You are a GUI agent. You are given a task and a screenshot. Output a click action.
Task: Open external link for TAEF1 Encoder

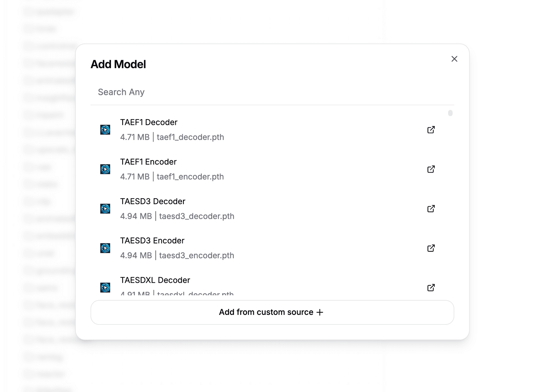tap(431, 169)
